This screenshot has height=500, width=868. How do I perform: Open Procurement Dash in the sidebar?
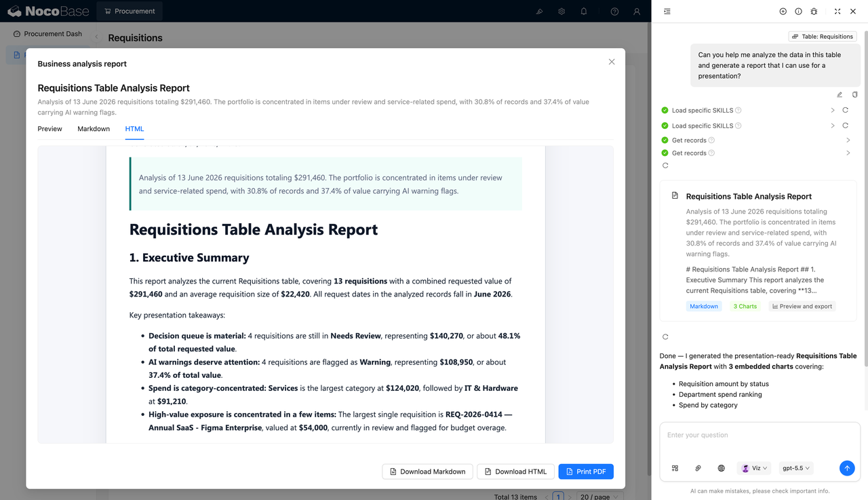tap(47, 34)
